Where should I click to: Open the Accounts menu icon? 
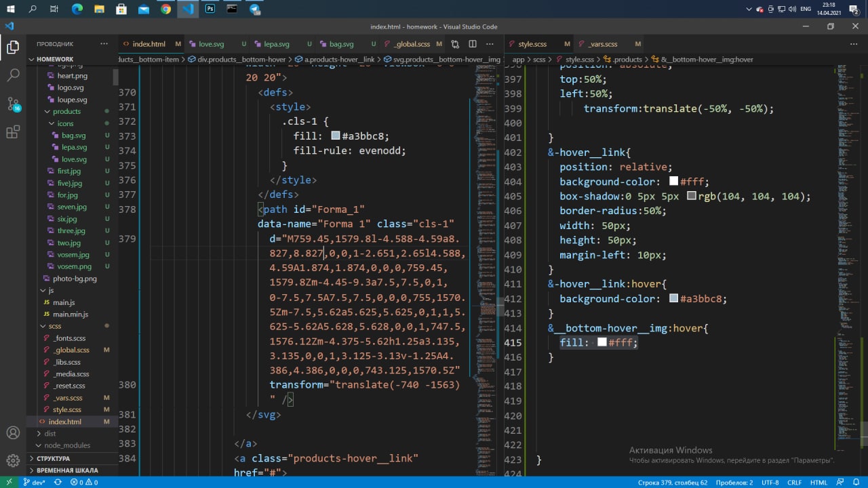(x=13, y=433)
